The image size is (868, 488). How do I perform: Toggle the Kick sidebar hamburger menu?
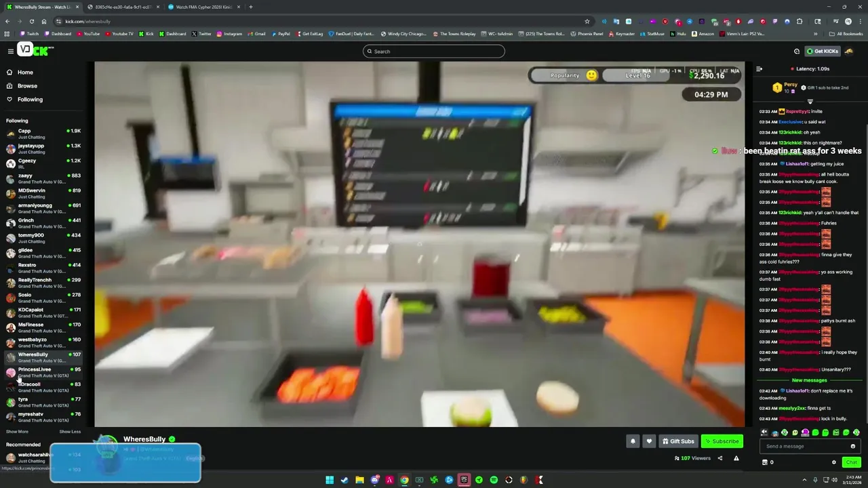tap(10, 52)
